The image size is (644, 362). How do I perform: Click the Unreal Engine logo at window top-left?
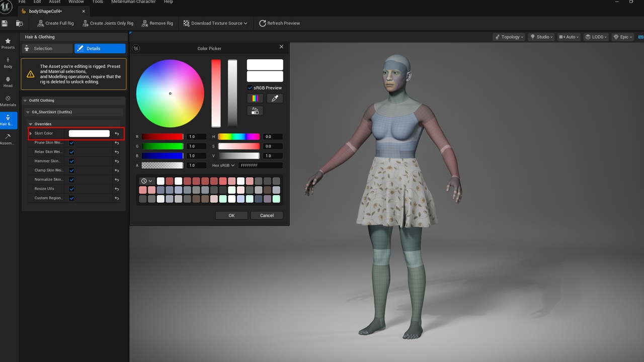(x=6, y=6)
